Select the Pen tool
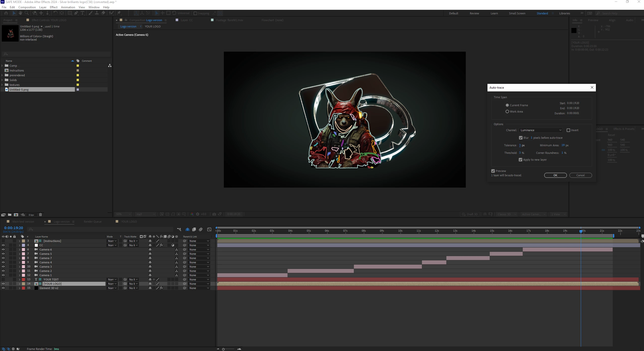This screenshot has height=351, width=644. pos(76,13)
